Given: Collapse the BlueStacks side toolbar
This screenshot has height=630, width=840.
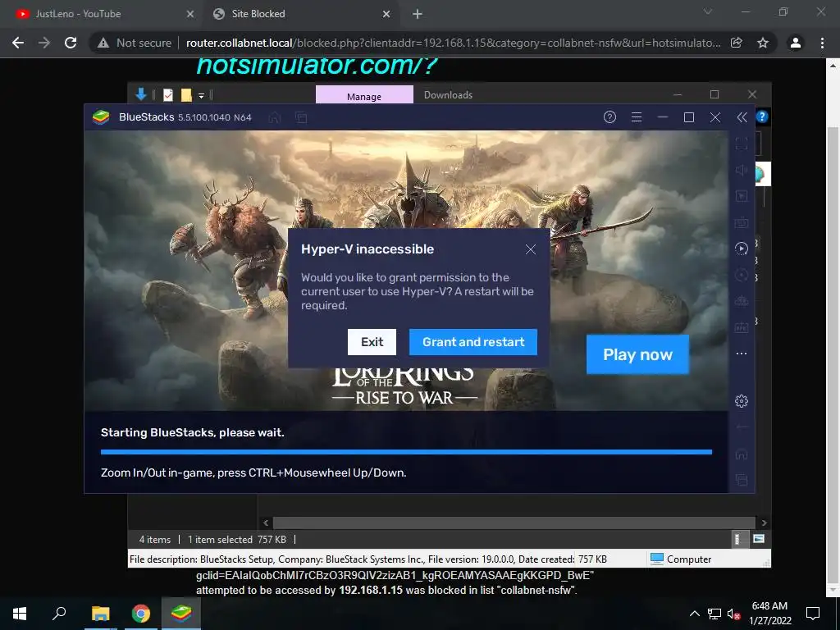Looking at the screenshot, I should 742,116.
